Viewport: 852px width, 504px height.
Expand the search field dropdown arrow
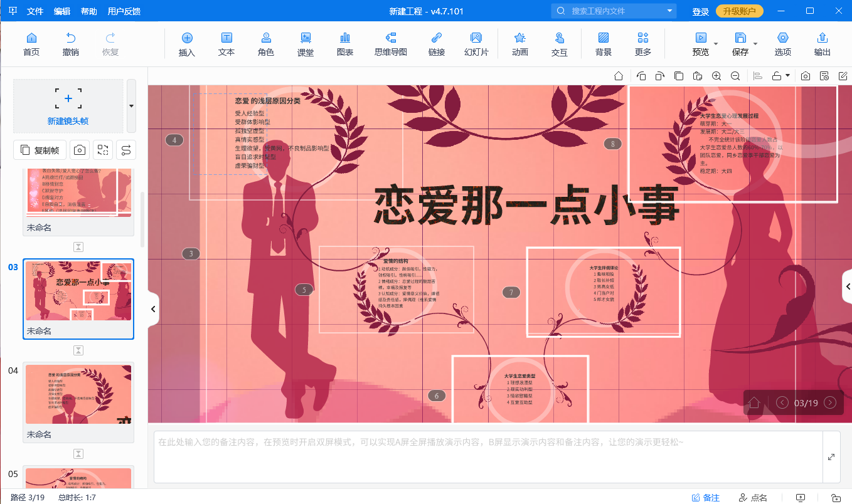(670, 11)
